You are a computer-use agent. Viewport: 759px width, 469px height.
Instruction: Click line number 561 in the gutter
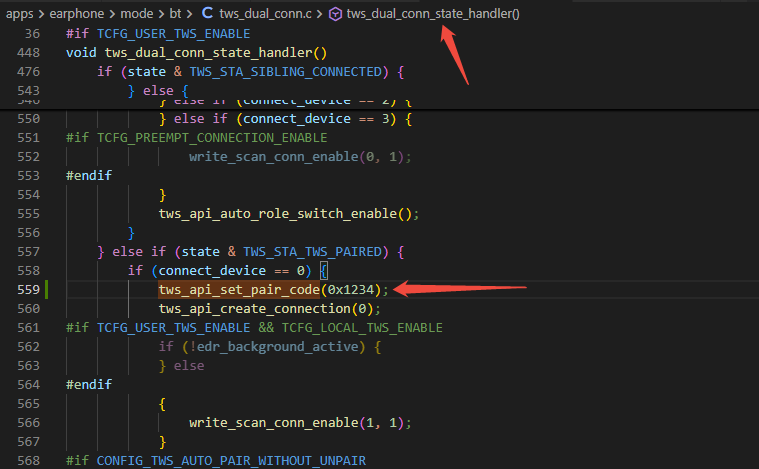pos(29,328)
